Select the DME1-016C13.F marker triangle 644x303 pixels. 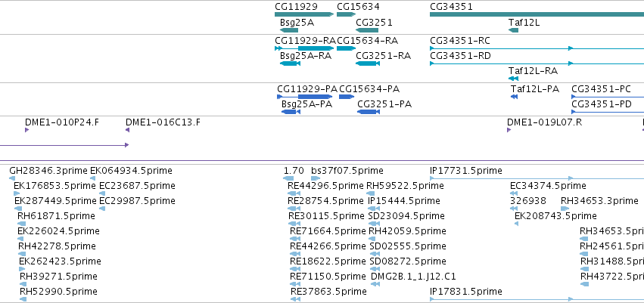tap(127, 130)
